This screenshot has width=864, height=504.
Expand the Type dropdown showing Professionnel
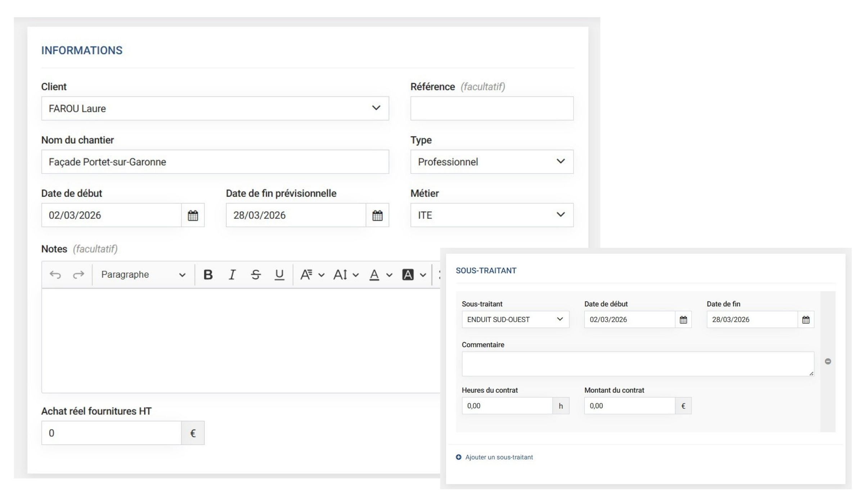coord(492,162)
